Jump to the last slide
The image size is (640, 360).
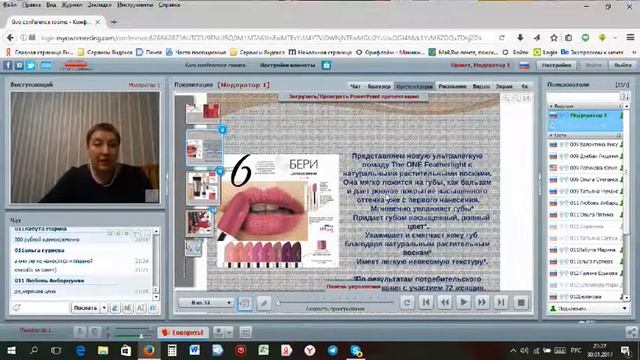pyautogui.click(x=500, y=302)
